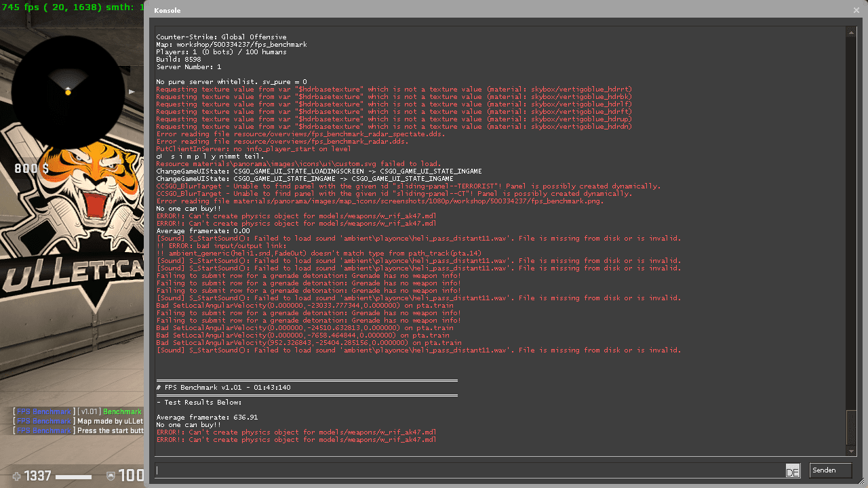Click the player dot on the radar

point(68,91)
